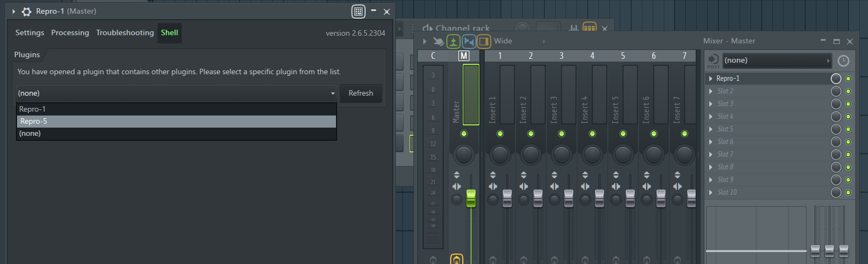Screen dimensions: 868x264
Task: Open the detached editor grid icon in Repro-1 window
Action: click(358, 11)
